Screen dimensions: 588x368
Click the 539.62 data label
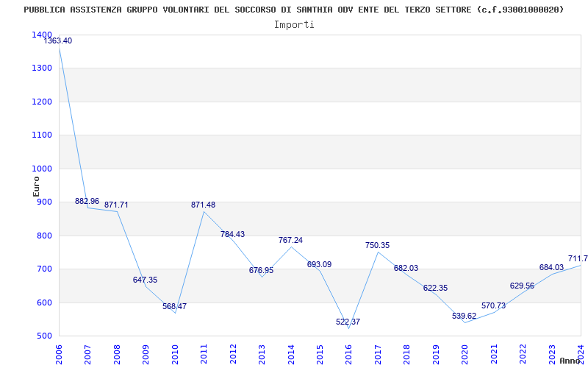(x=465, y=316)
